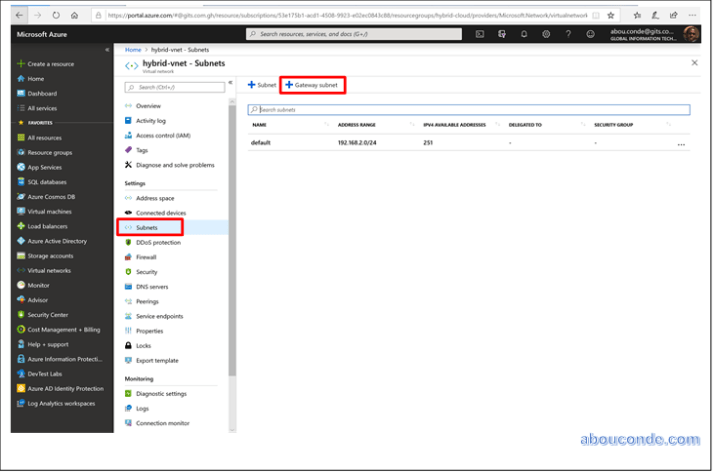Open the ellipsis menu for default subnet
The width and height of the screenshot is (714, 472).
(682, 145)
